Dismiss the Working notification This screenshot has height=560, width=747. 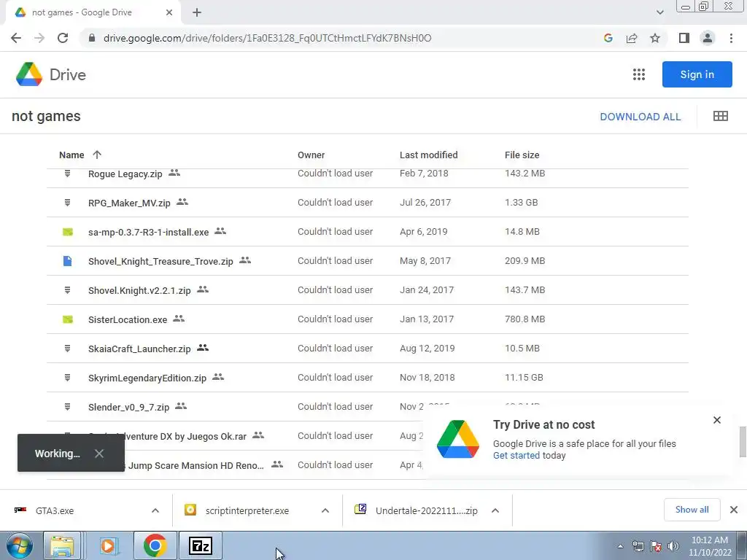point(98,454)
